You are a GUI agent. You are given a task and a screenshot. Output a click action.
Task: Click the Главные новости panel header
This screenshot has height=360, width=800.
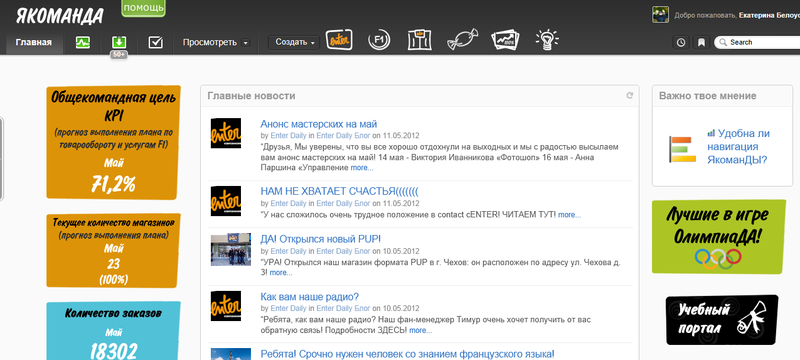click(419, 96)
